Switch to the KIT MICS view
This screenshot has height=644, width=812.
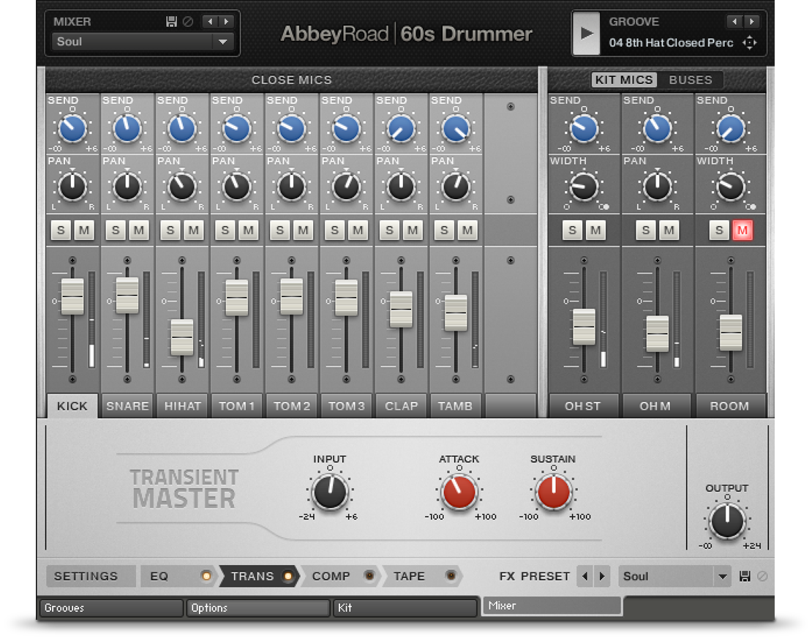(624, 80)
